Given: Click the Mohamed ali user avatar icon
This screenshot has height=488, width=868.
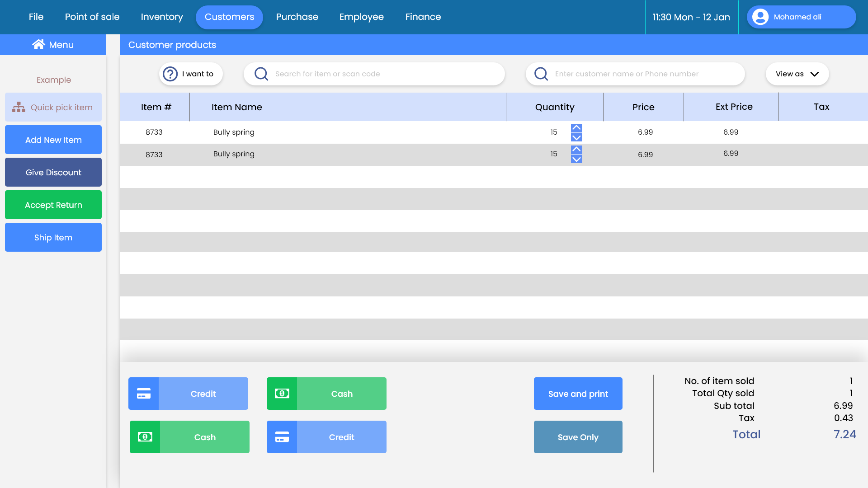Looking at the screenshot, I should [760, 17].
